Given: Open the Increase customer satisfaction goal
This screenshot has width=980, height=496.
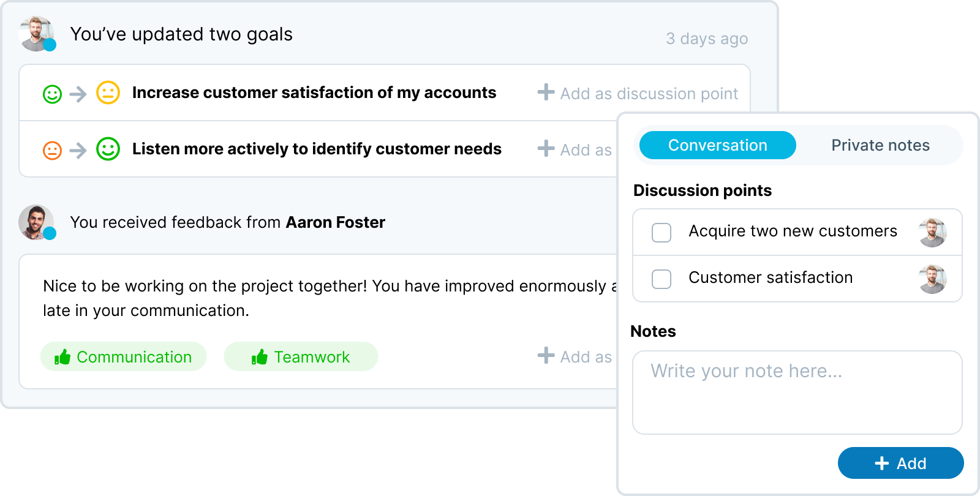Looking at the screenshot, I should point(314,93).
